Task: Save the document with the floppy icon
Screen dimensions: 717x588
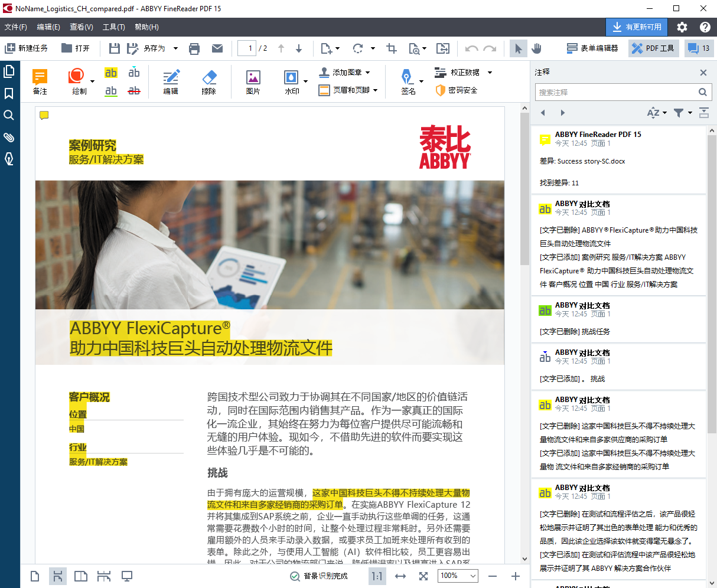Action: pos(115,48)
